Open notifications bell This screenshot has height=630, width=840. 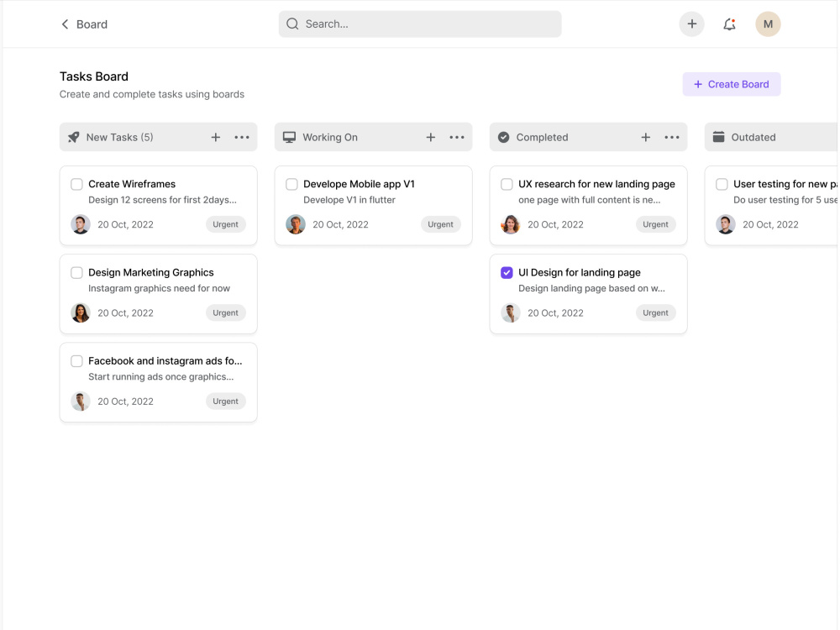(x=729, y=24)
